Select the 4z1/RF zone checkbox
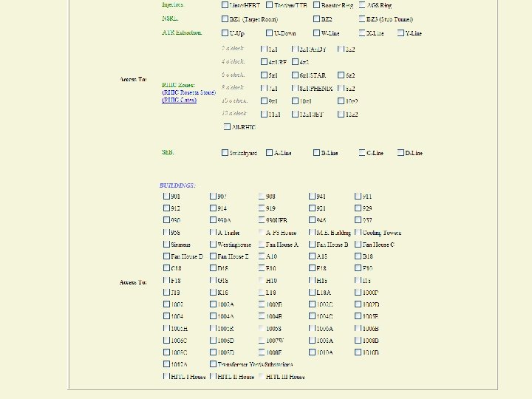This screenshot has width=532, height=399. (264, 61)
